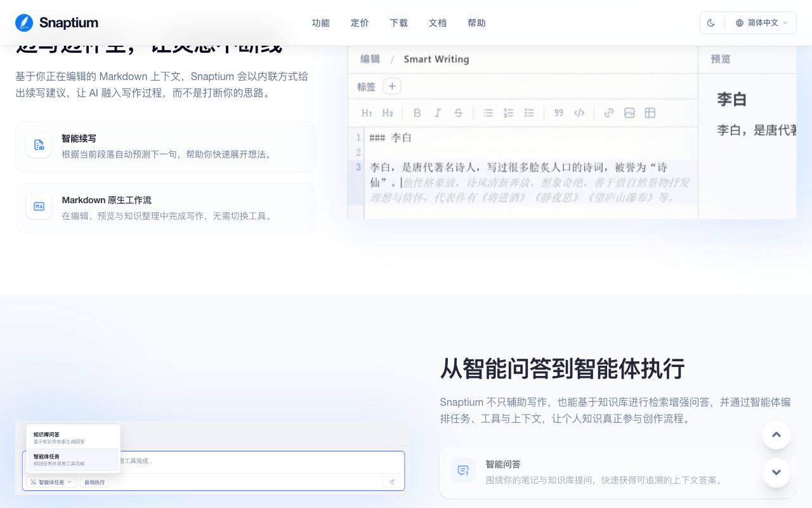Apply bold formatting in editor toolbar
The image size is (812, 508).
point(417,113)
